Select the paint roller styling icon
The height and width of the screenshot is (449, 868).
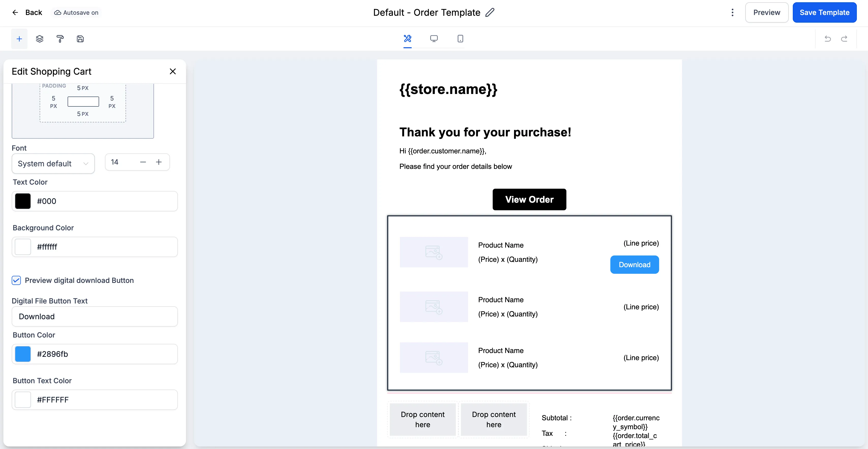(x=60, y=39)
